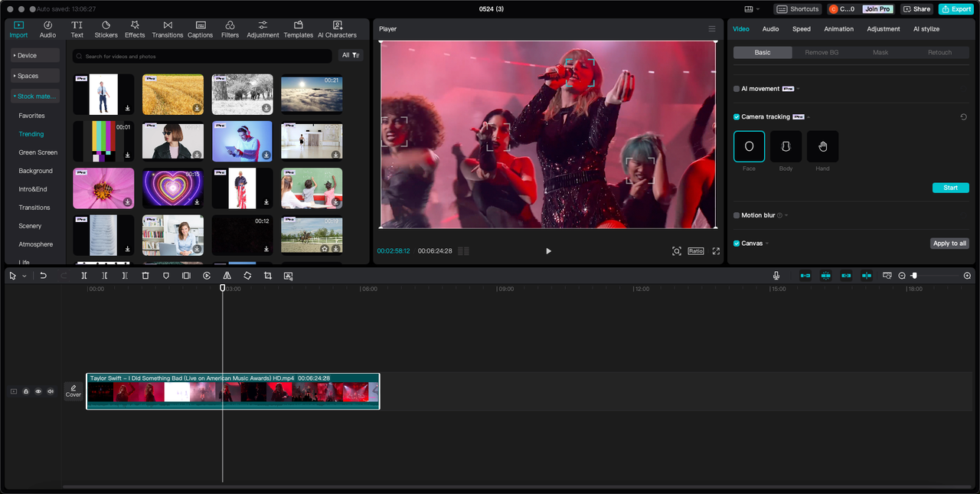Open the Text panel
Viewport: 980px width, 494px height.
[77, 29]
